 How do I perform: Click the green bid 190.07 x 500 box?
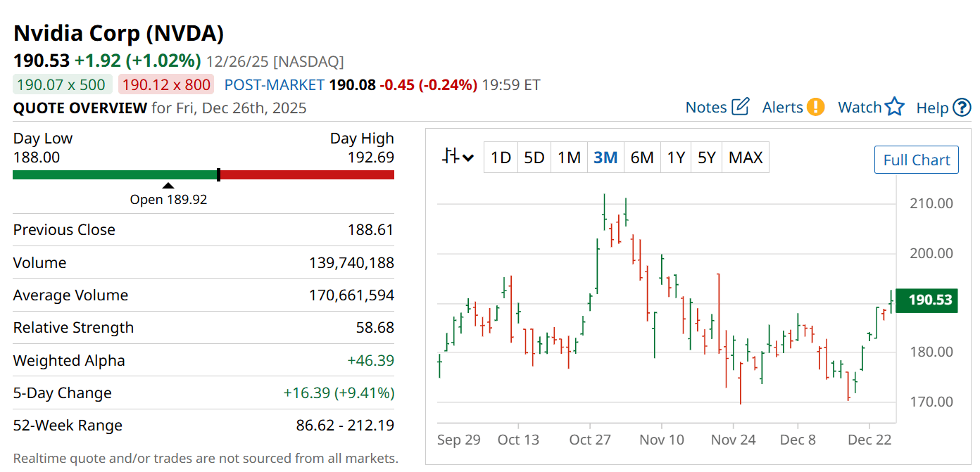[x=63, y=85]
